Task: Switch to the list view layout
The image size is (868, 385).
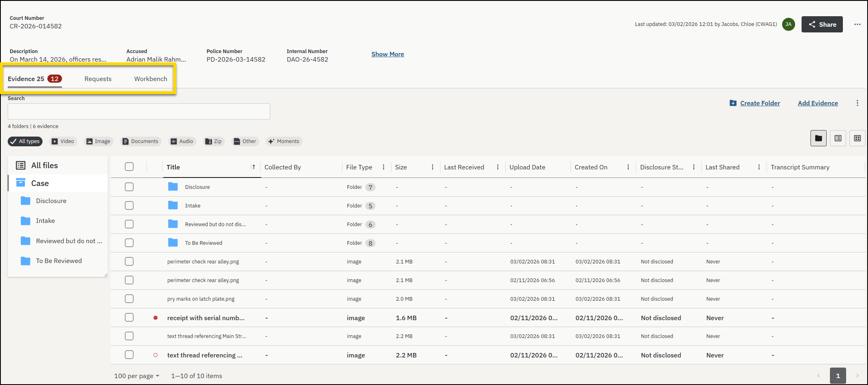Action: click(838, 138)
